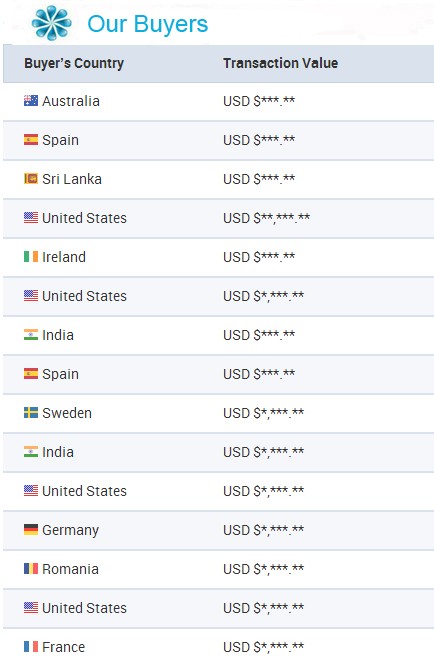Click the transaction value in the Sri Lanka row
This screenshot has height=663, width=434.
click(259, 179)
